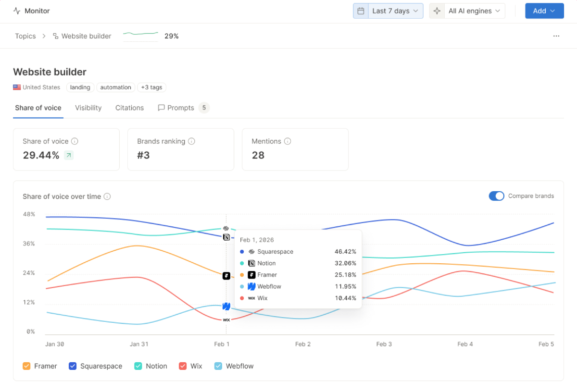The width and height of the screenshot is (577, 392).
Task: Click the +3 tags button
Action: tap(151, 87)
